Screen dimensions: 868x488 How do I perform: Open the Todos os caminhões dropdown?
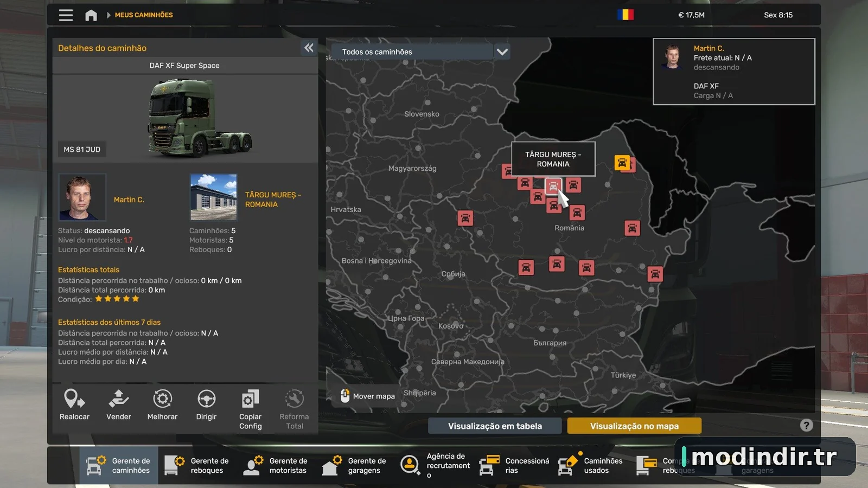click(420, 52)
